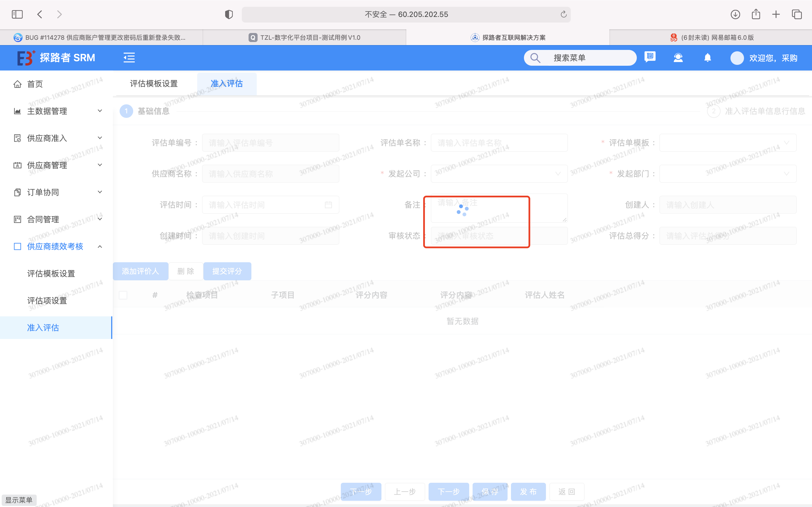Open Safari downloads icon
Image resolution: width=812 pixels, height=507 pixels.
click(735, 14)
